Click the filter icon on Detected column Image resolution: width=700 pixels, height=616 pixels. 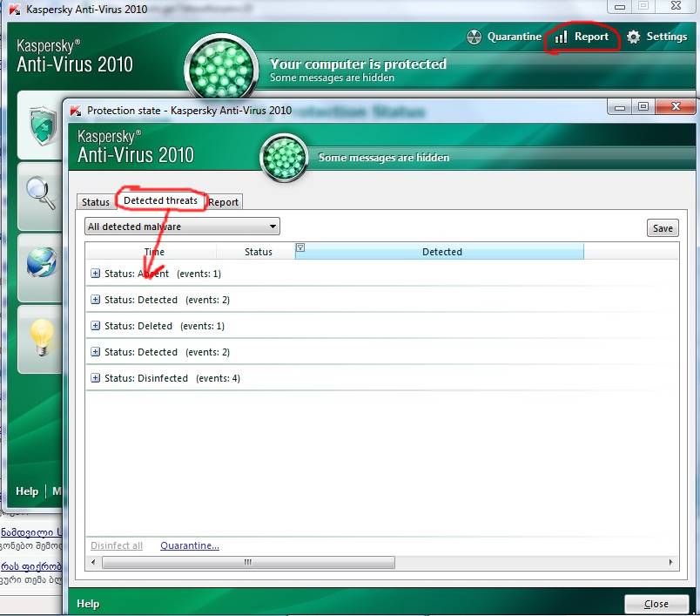(x=300, y=247)
